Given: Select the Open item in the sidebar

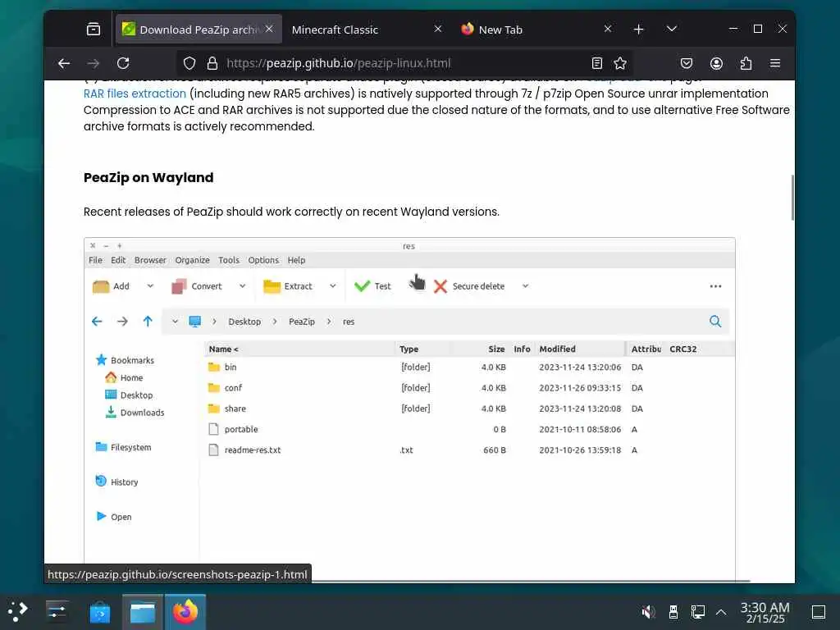Looking at the screenshot, I should click(113, 517).
